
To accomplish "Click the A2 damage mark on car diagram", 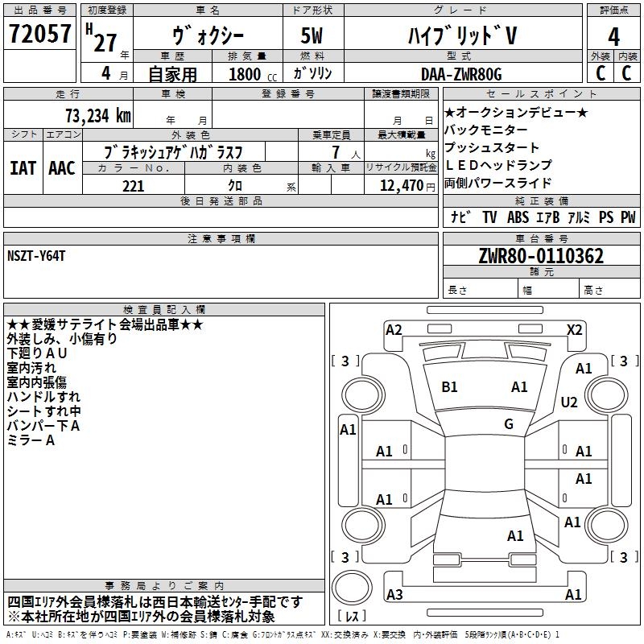I will point(394,329).
